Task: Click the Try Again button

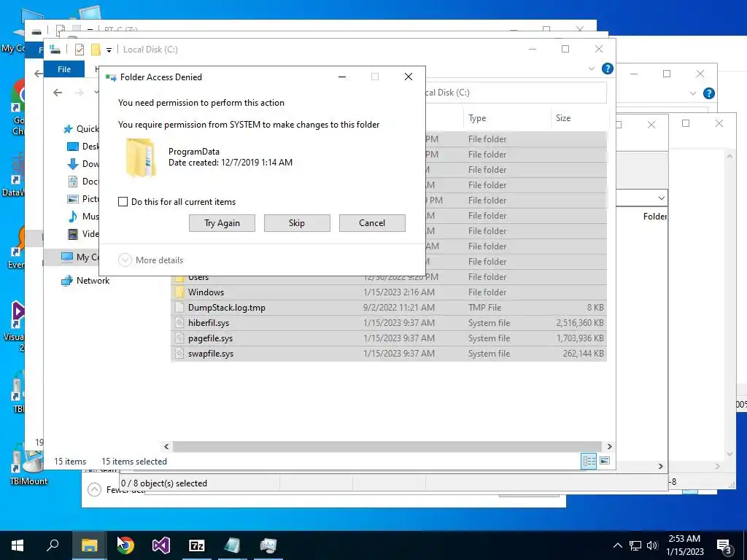Action: 222,223
